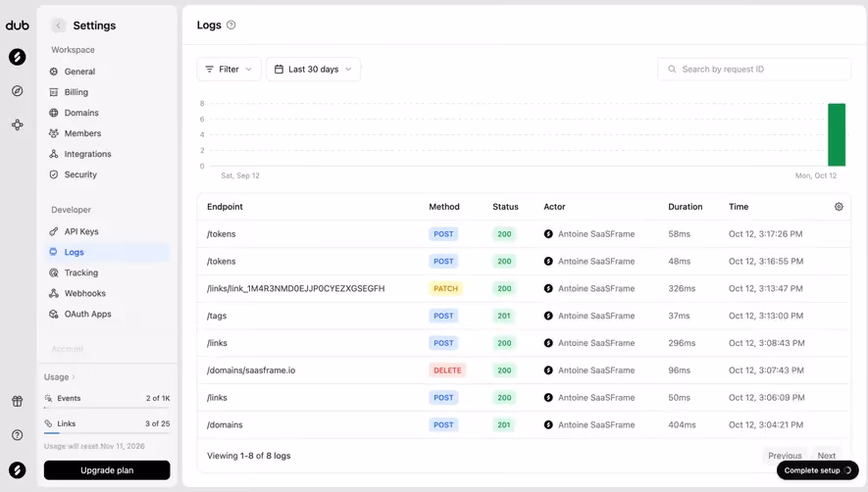The width and height of the screenshot is (868, 492).
Task: Click the Method column header
Action: pyautogui.click(x=444, y=207)
